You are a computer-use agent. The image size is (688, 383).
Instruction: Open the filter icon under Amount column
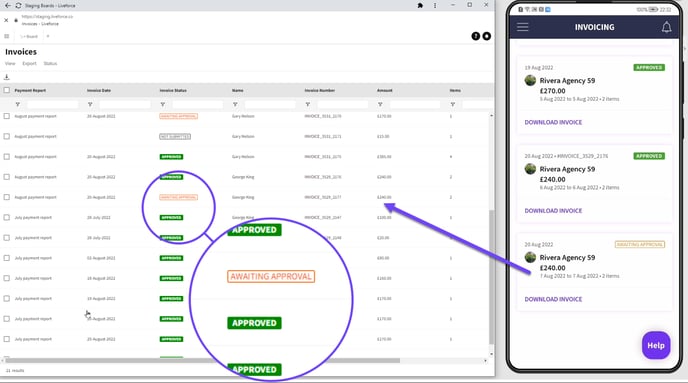(x=380, y=104)
